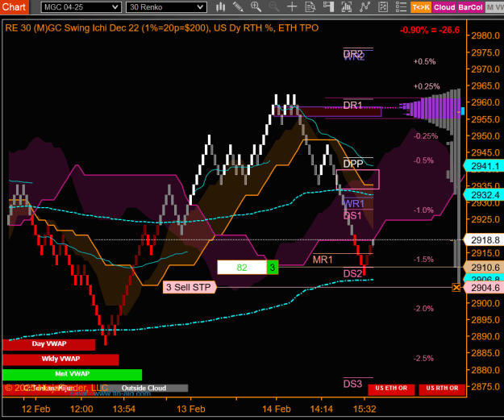Viewport: 504px width, 420px height.
Task: Click the US RTH OR red box
Action: [442, 389]
